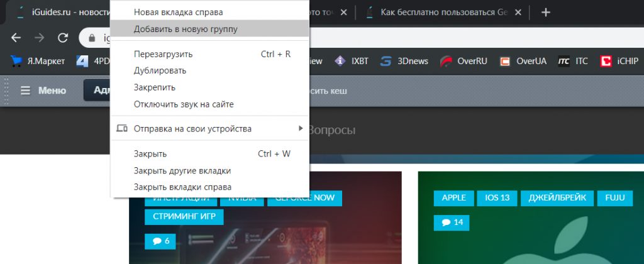
Task: Open the ITC bookmark icon
Action: (x=564, y=62)
